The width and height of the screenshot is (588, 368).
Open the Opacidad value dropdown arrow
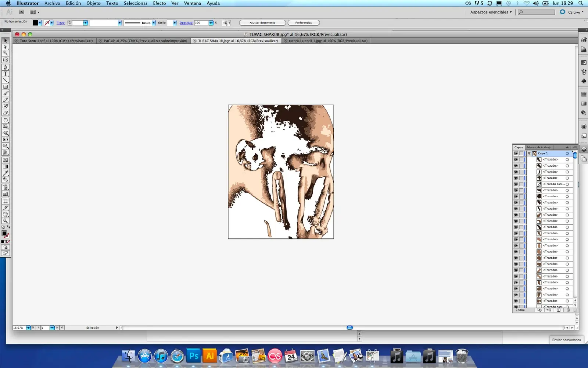pos(211,23)
